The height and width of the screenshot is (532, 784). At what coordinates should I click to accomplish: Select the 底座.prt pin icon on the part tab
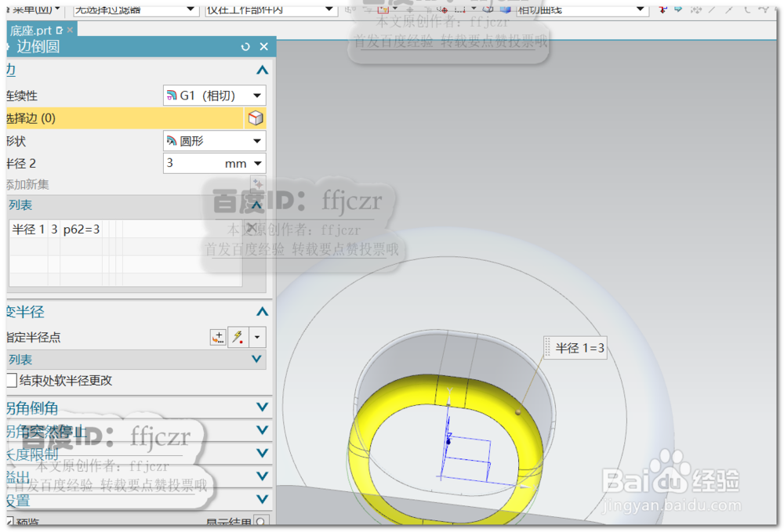59,31
